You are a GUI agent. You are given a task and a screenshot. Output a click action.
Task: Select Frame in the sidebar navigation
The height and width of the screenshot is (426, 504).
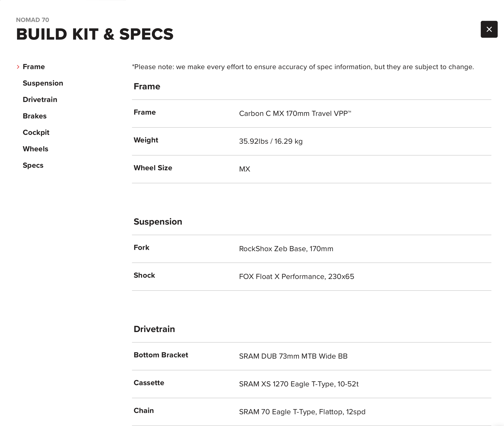pyautogui.click(x=34, y=67)
